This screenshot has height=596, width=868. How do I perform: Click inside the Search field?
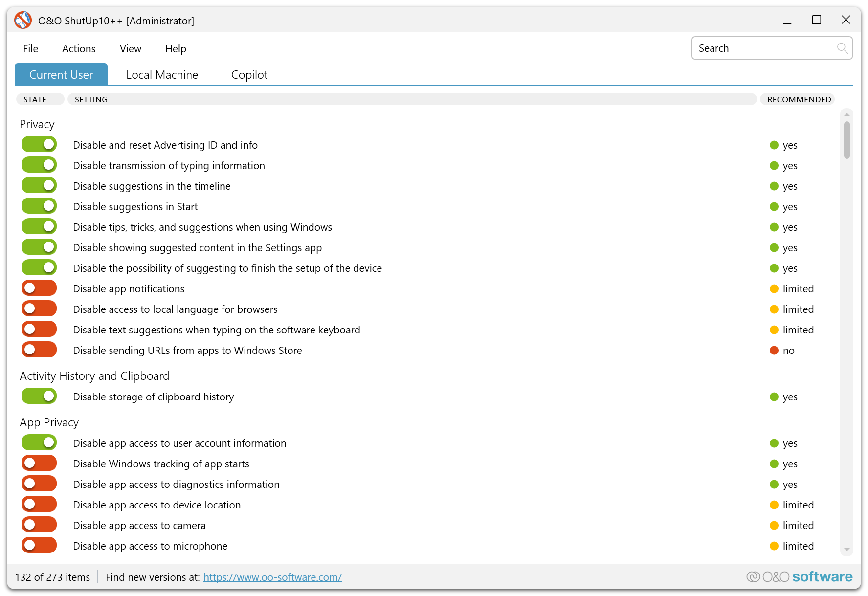tap(763, 48)
